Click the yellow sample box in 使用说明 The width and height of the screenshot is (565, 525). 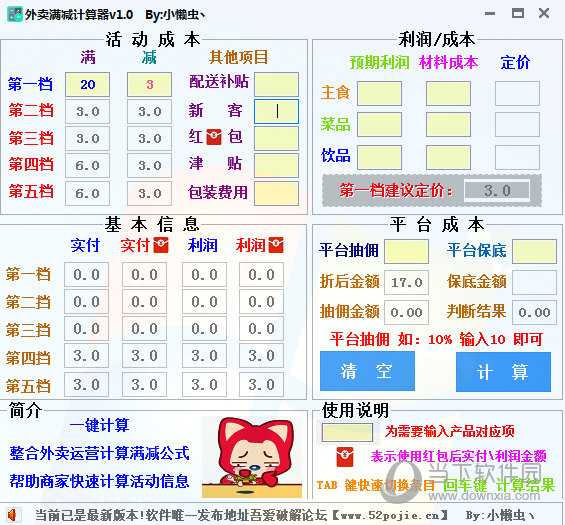point(347,432)
